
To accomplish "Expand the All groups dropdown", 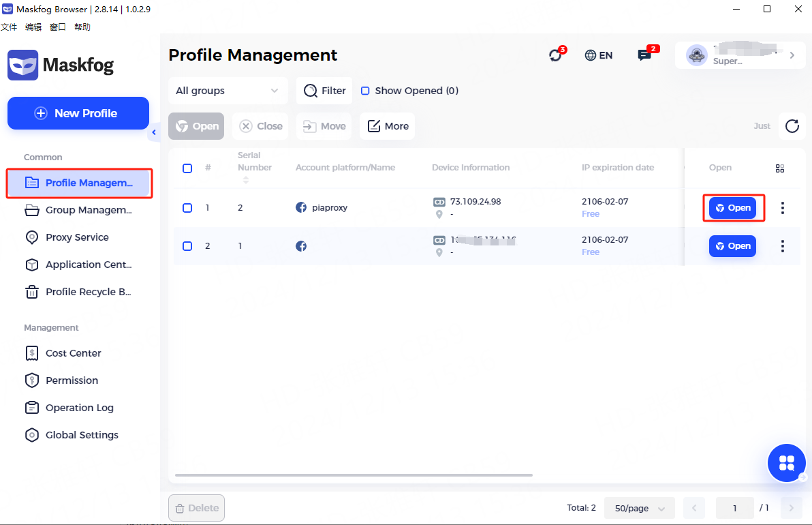I will click(x=228, y=91).
